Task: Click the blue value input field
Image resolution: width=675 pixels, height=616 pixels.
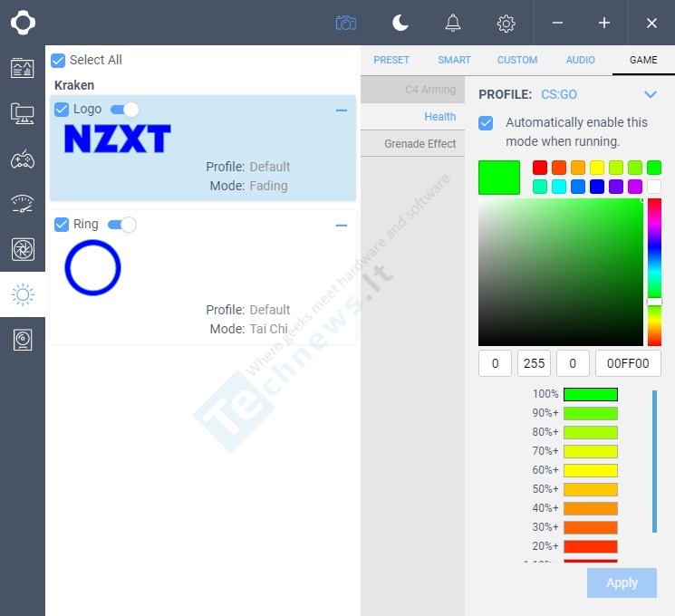Action: (573, 363)
